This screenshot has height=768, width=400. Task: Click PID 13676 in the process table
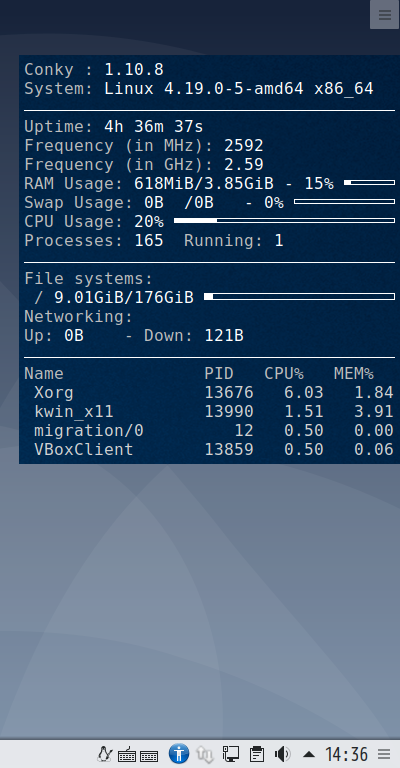click(229, 392)
